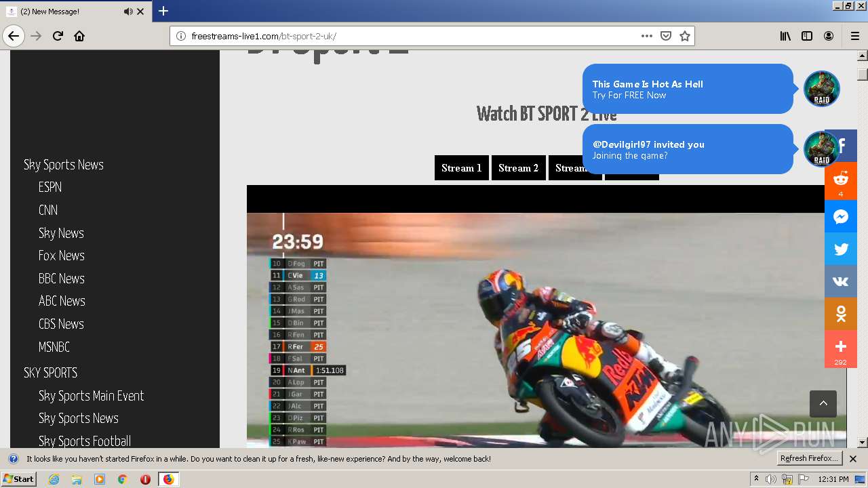Open Firefox account icon
Screen dimensions: 868x488
[x=829, y=36]
